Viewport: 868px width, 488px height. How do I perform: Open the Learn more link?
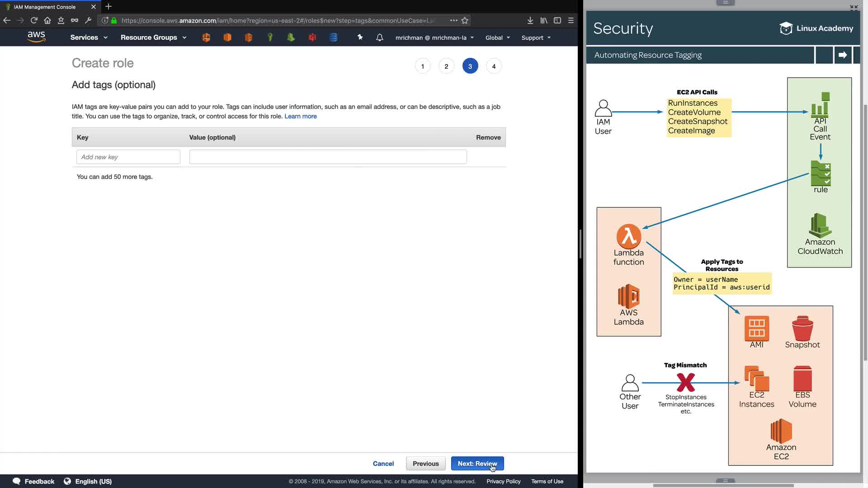coord(300,116)
